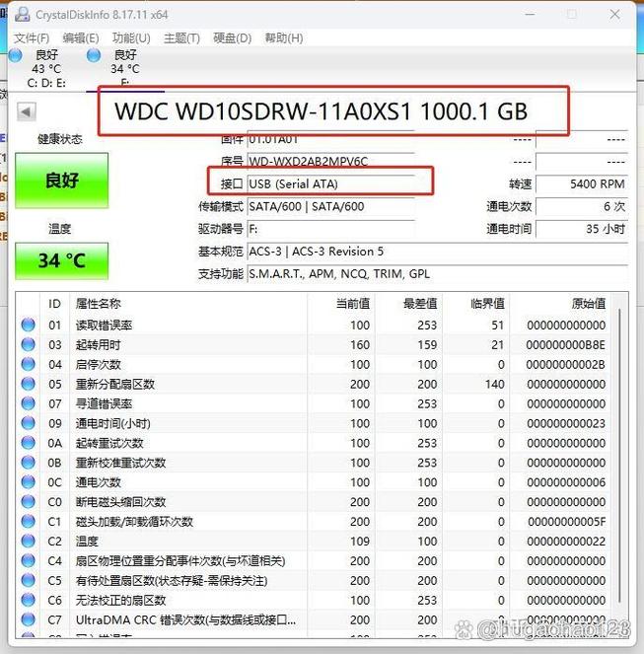Open the 主题(T) menu

point(181,38)
